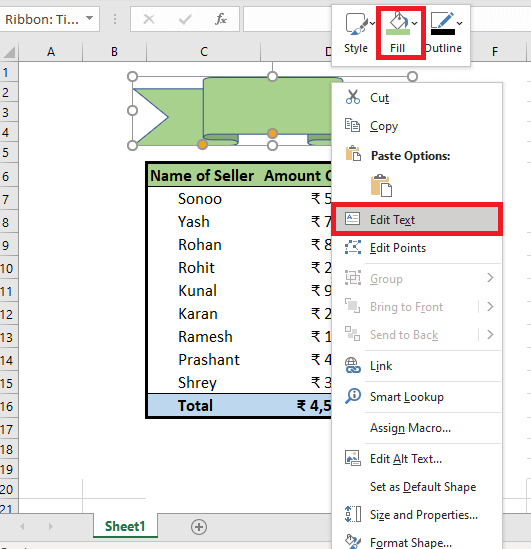Add a new sheet with plus icon
This screenshot has width=531, height=549.
[x=199, y=527]
